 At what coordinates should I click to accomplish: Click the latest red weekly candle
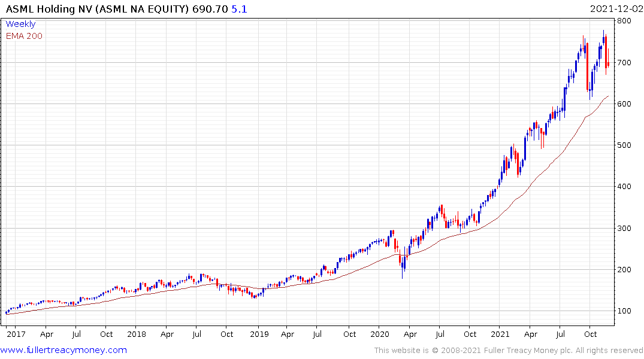coord(608,58)
